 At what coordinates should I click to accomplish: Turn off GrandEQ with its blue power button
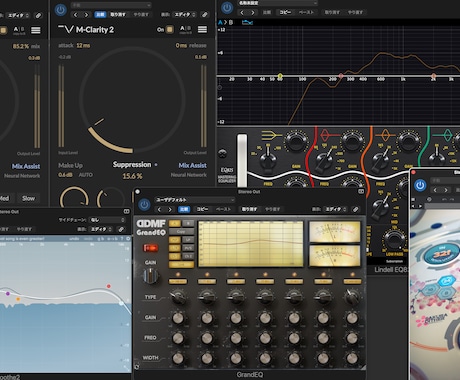[144, 205]
